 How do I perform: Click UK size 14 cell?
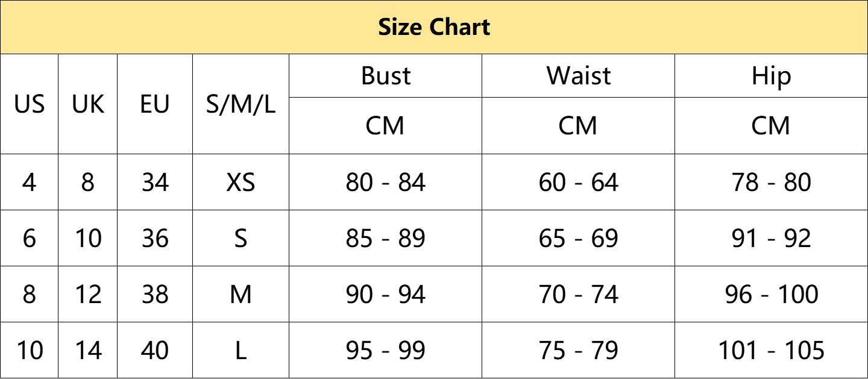88,350
